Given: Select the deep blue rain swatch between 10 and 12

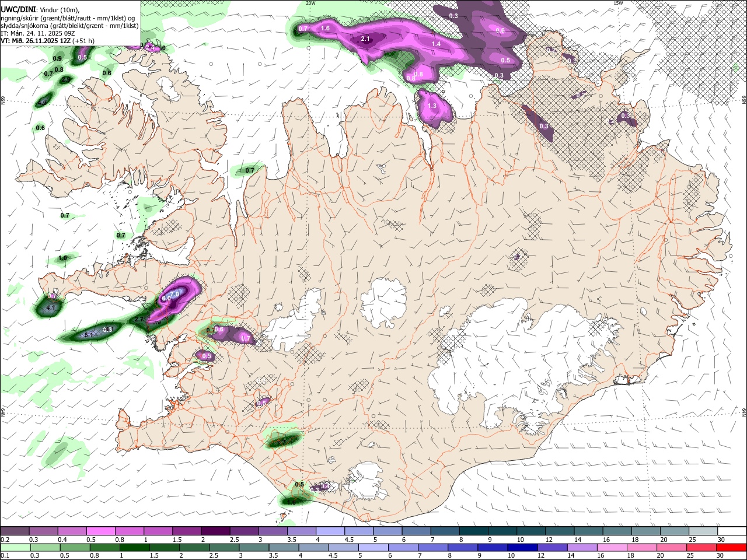Looking at the screenshot, I should point(522,547).
